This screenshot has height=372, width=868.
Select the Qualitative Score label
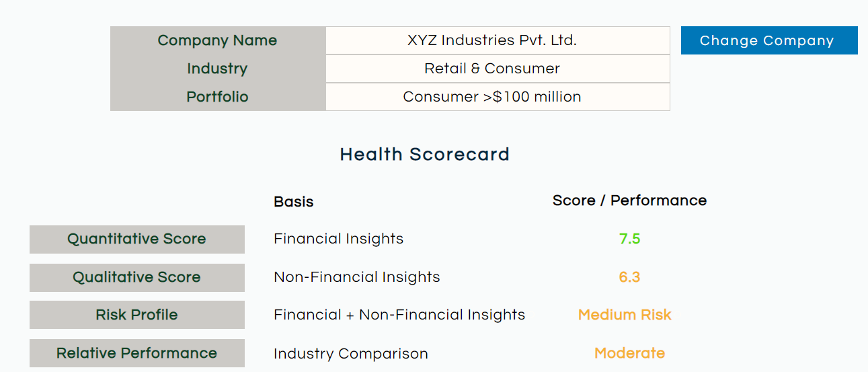click(x=137, y=277)
